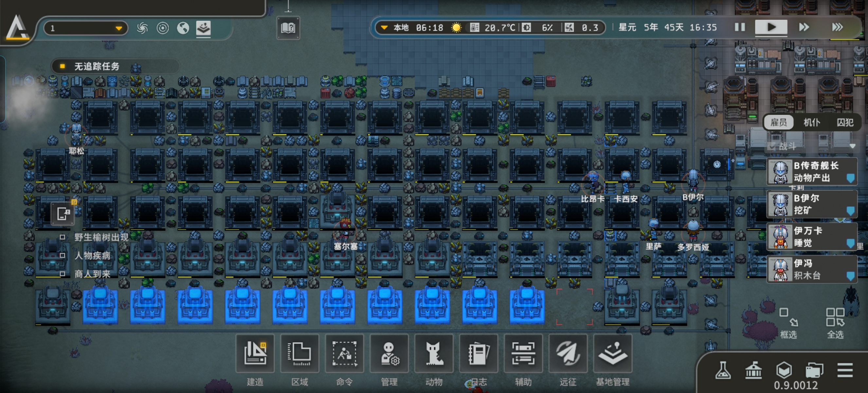Switch to the 雇员 employees tab
The height and width of the screenshot is (393, 868).
tap(779, 122)
